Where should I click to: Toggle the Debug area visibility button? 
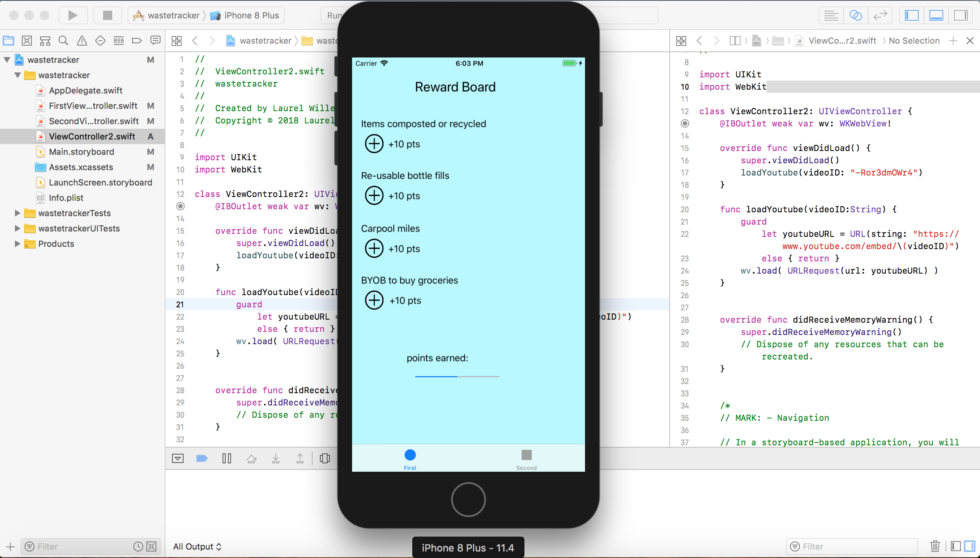[936, 15]
